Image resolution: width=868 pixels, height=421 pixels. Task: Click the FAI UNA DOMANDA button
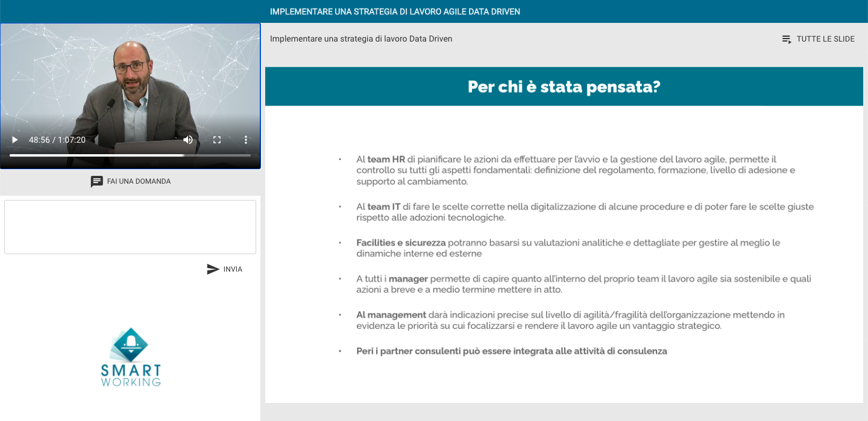[130, 181]
